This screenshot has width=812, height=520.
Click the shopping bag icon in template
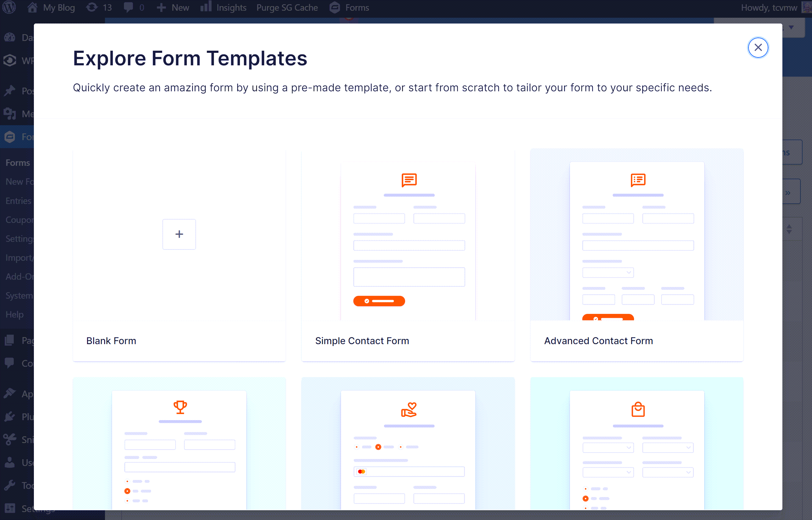[x=638, y=409]
